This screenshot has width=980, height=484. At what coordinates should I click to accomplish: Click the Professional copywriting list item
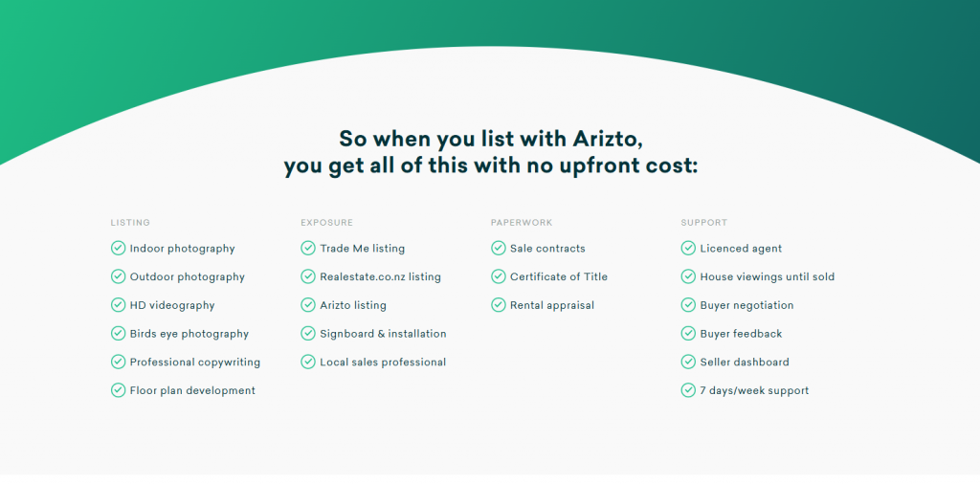195,363
